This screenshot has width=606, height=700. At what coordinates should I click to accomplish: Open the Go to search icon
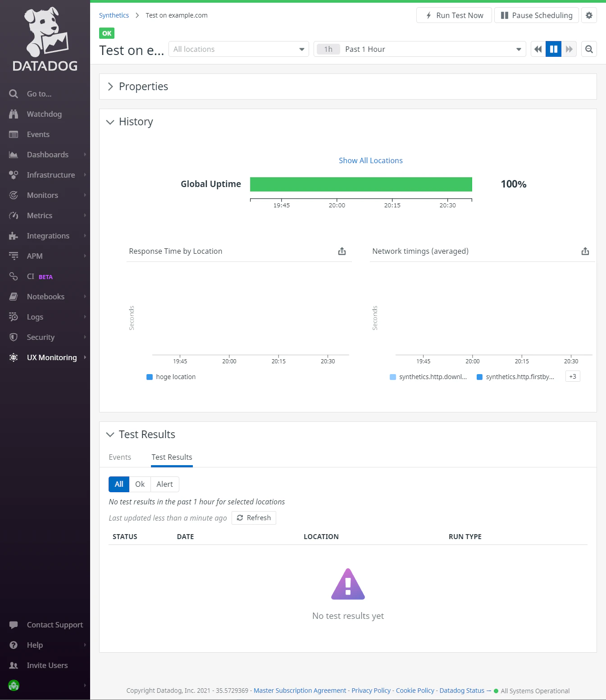coord(14,94)
